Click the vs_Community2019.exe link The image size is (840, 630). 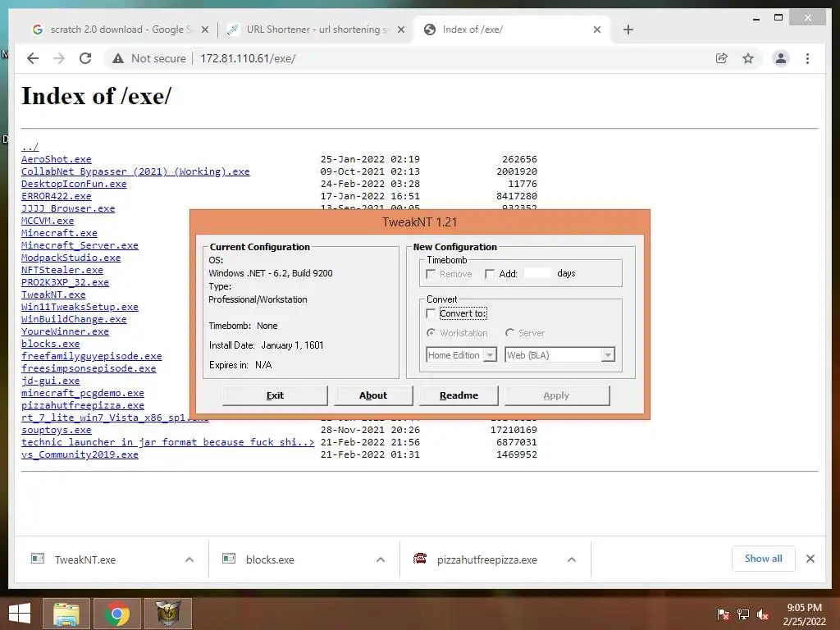[x=80, y=454]
